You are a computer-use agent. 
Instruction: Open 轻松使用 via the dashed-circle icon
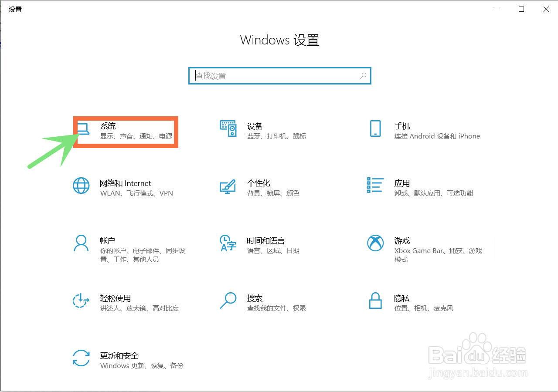pos(81,301)
